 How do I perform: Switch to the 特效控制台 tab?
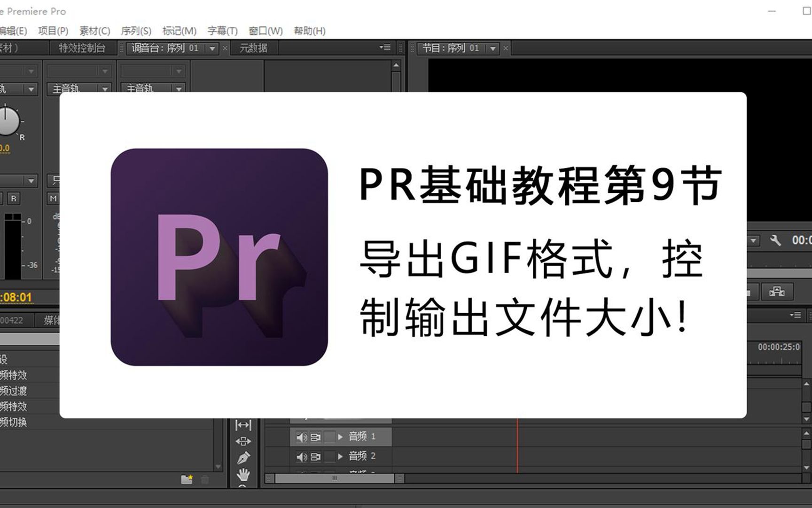click(82, 48)
